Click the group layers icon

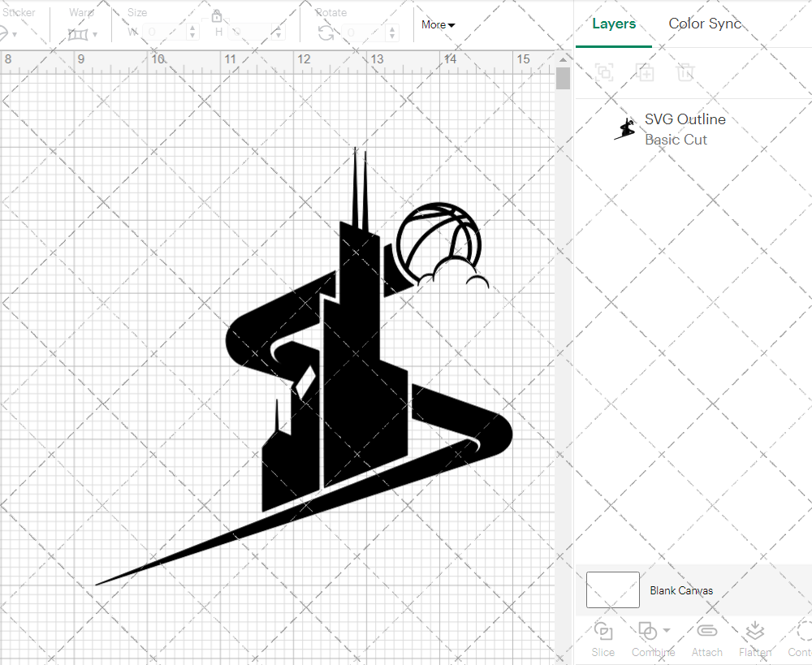[x=603, y=72]
